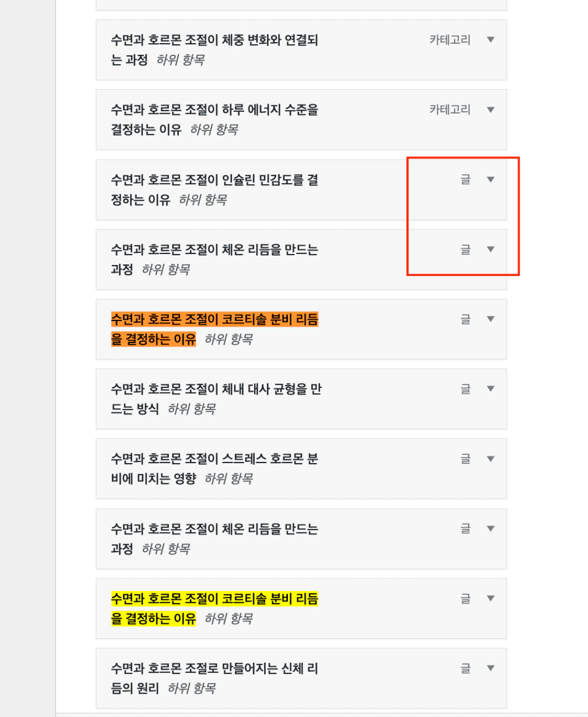Select the 체내 대사 균형을 만드는 방식 title

[216, 390]
